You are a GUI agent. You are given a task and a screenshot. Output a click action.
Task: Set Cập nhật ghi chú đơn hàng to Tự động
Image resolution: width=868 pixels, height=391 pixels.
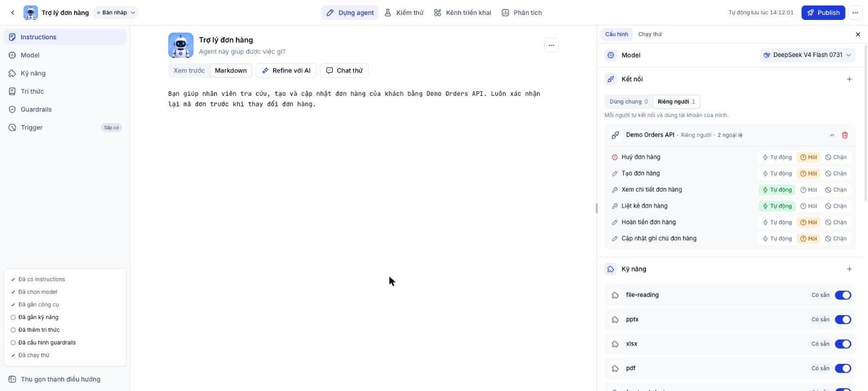777,239
